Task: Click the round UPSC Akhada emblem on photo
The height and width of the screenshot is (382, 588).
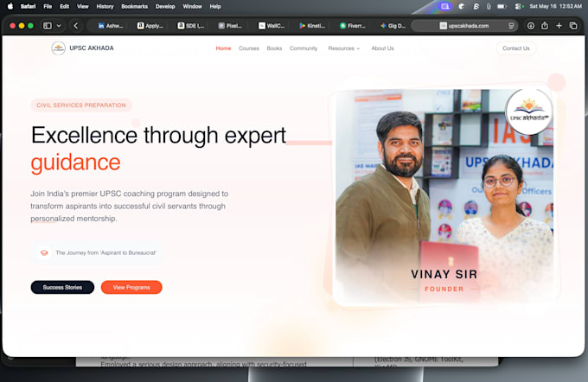Action: click(528, 111)
